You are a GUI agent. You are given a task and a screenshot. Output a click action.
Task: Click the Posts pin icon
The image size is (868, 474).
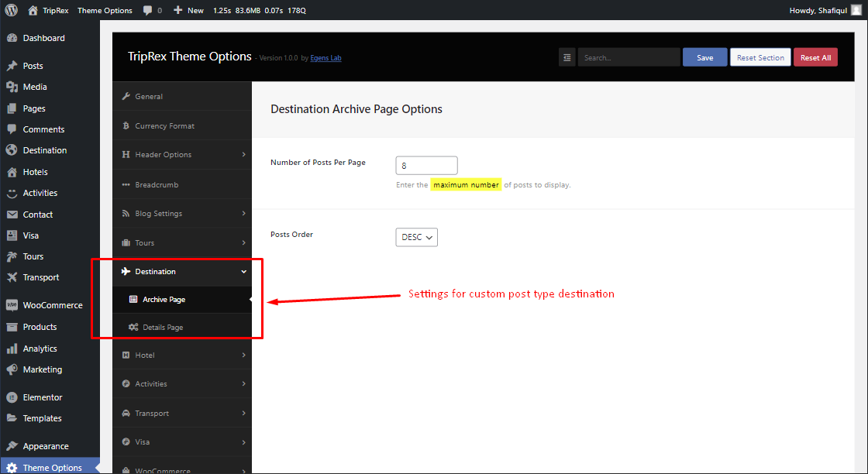click(12, 66)
